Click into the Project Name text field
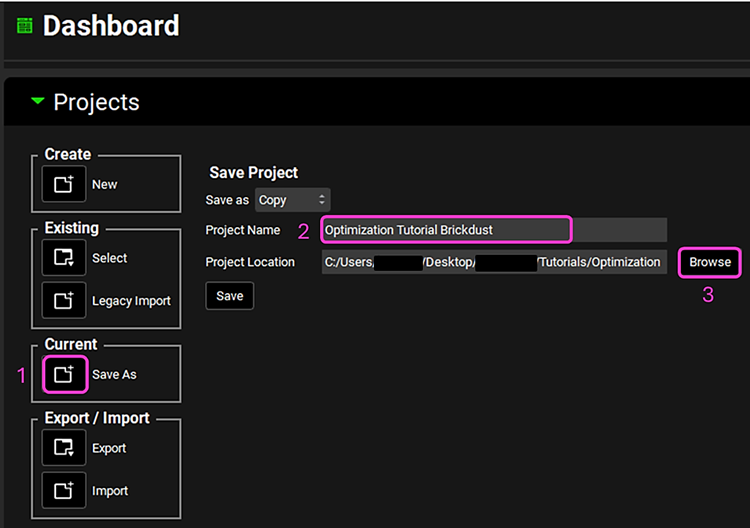This screenshot has width=750, height=528. click(x=446, y=230)
